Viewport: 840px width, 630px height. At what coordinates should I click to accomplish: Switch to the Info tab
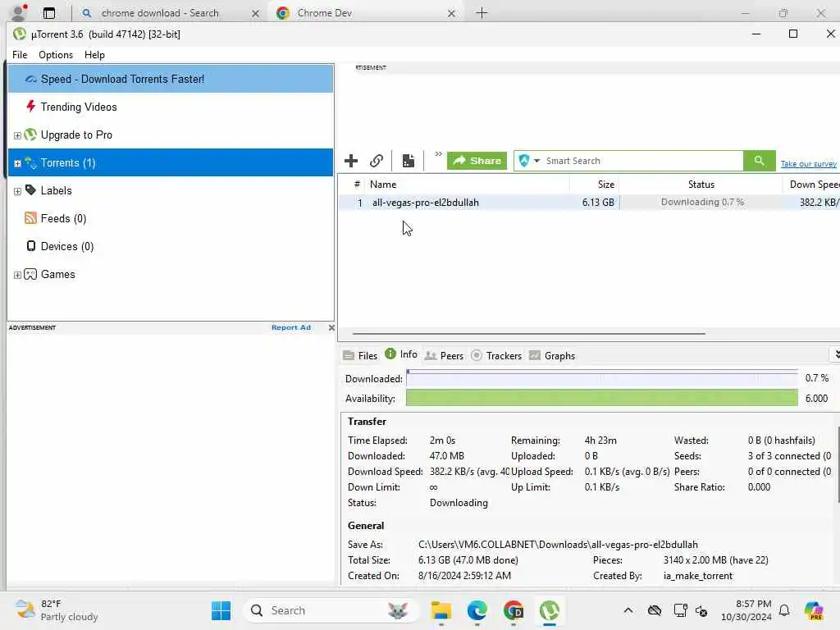401,354
